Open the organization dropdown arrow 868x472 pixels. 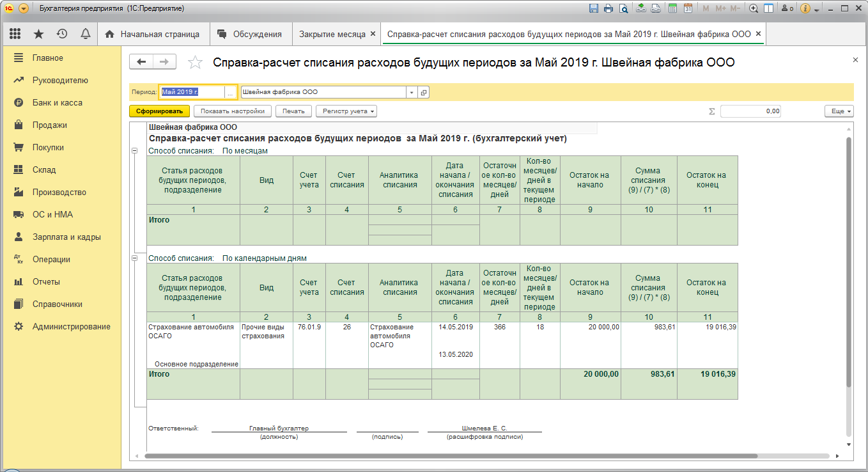[412, 92]
